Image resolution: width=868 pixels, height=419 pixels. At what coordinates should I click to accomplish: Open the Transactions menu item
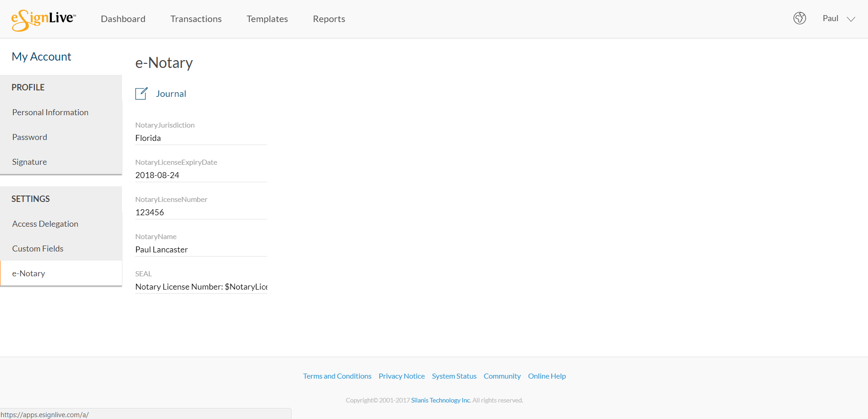(x=196, y=19)
